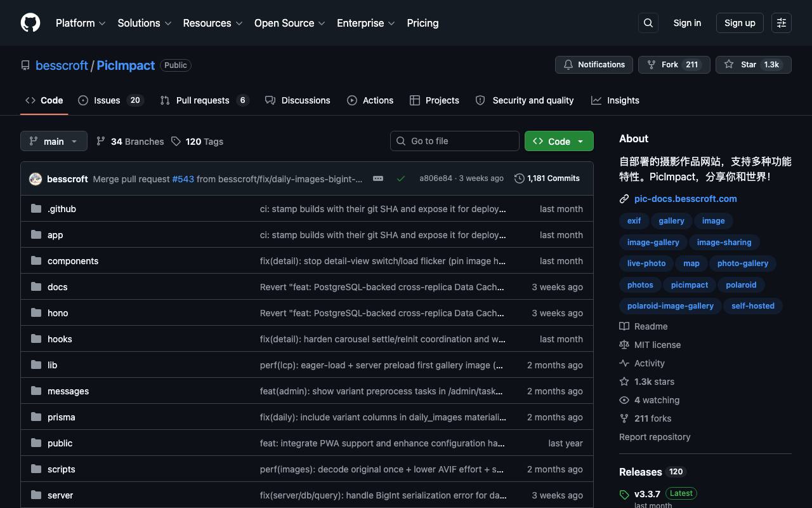
Task: Open the Enterprise dropdown
Action: click(366, 23)
